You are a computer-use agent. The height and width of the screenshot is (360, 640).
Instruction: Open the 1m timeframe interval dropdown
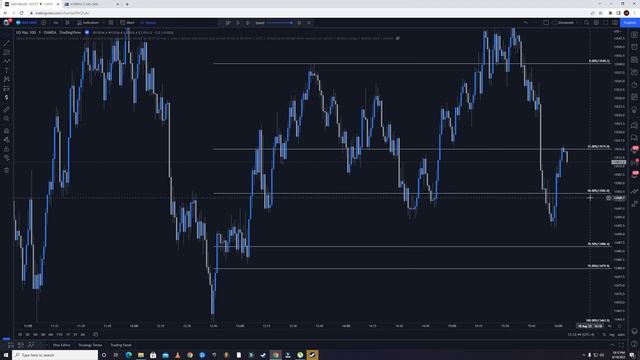pyautogui.click(x=56, y=23)
